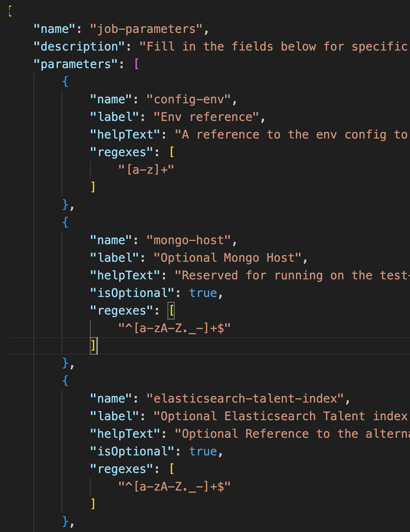Click the "label" key before "Optional Mongo Host"
Screen dimensions: 410x532
(x=114, y=258)
